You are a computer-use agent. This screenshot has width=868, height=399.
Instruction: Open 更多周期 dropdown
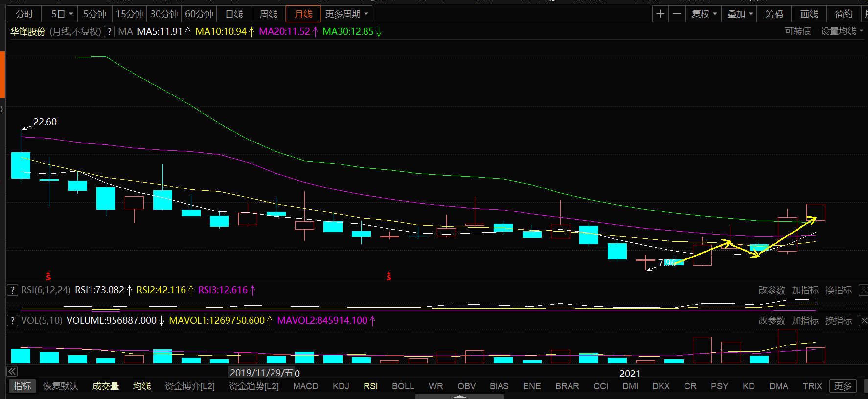346,14
